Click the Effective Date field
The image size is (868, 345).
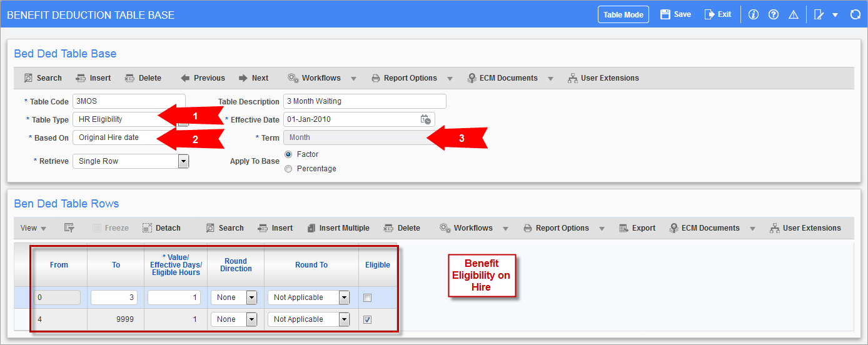point(359,119)
